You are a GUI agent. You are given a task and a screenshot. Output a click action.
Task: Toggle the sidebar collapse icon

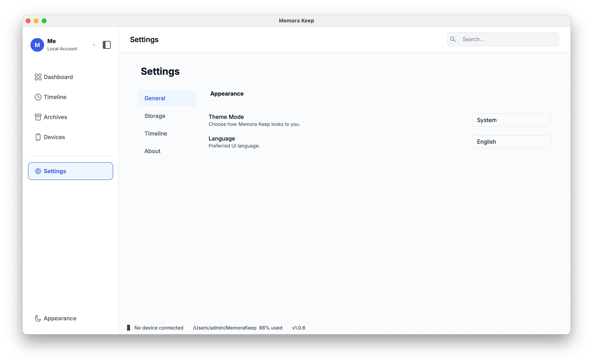click(x=107, y=45)
